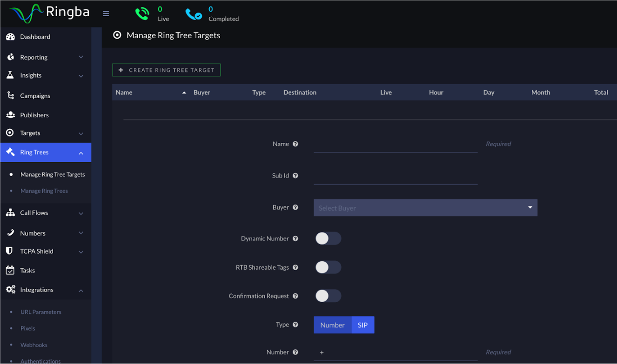Turn on RTB Shareable Tags
This screenshot has height=364, width=617.
tap(328, 267)
